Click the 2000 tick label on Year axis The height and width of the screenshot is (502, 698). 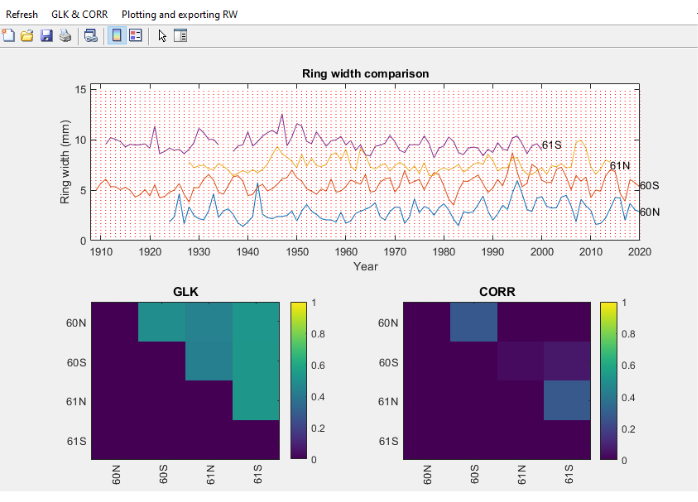(x=541, y=252)
